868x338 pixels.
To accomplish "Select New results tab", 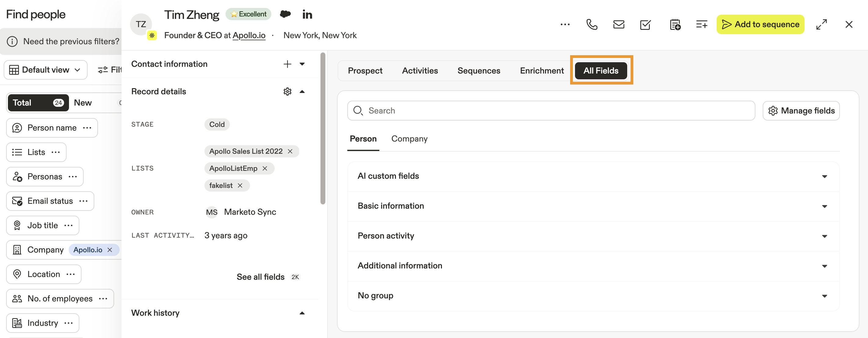I will point(83,103).
